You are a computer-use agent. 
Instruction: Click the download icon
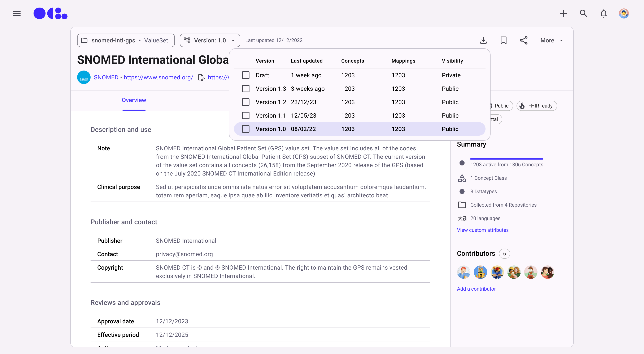click(483, 40)
